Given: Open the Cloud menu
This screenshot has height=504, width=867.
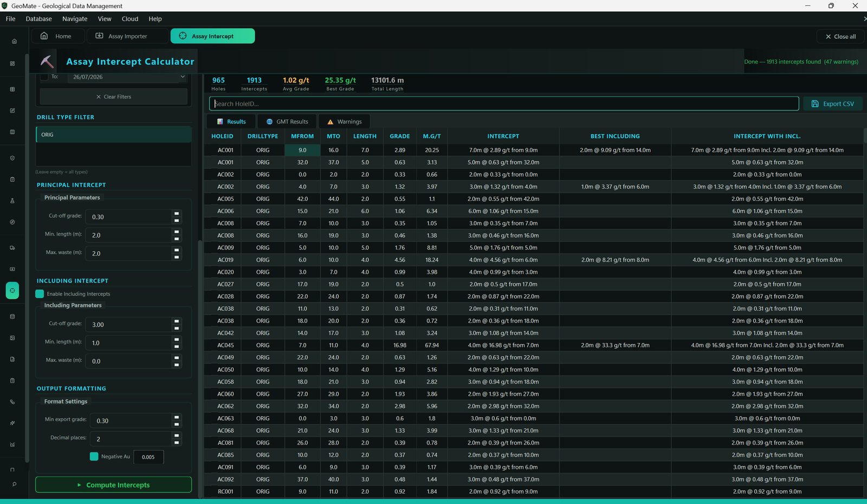Looking at the screenshot, I should click(x=130, y=19).
